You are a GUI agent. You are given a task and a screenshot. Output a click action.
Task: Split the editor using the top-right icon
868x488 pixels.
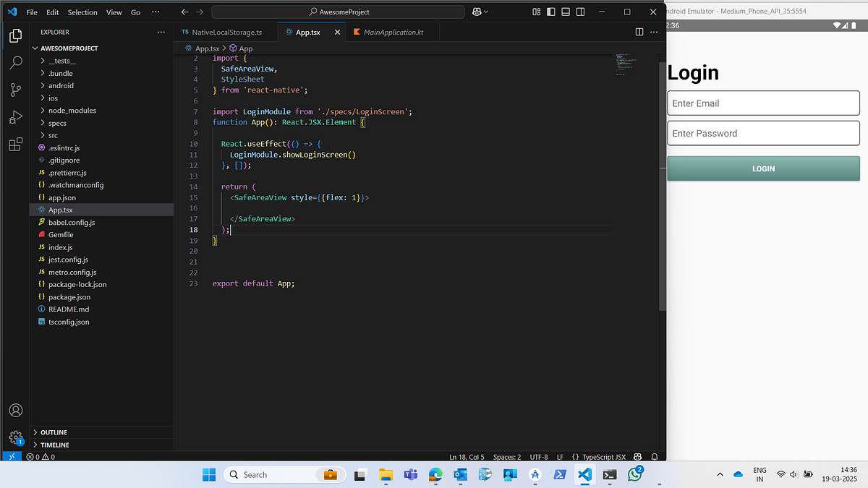point(639,32)
